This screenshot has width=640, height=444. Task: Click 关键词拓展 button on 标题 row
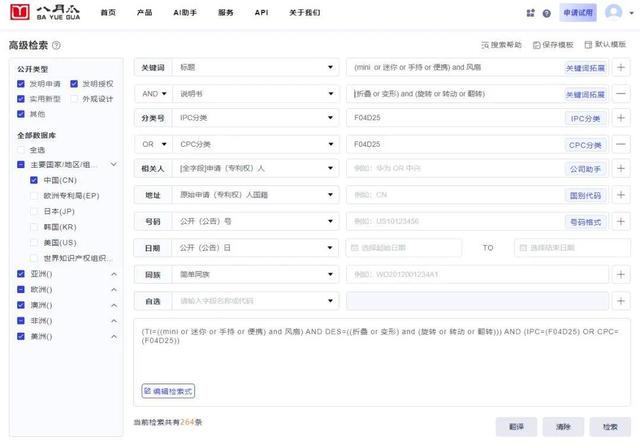pyautogui.click(x=585, y=68)
